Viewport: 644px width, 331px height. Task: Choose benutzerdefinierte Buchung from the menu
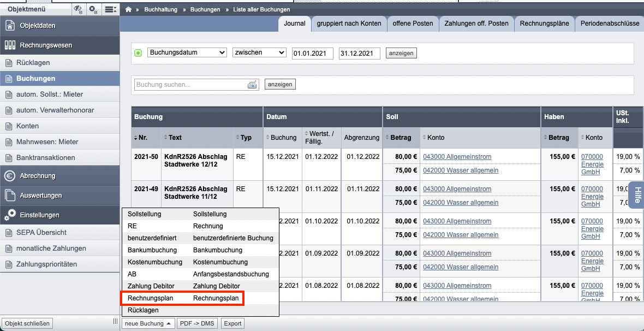click(x=200, y=238)
